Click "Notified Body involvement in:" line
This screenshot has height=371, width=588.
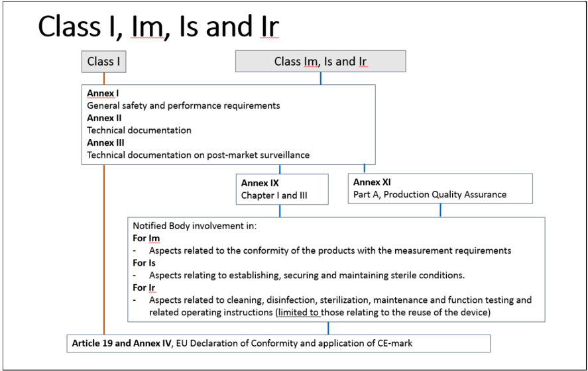pos(194,226)
